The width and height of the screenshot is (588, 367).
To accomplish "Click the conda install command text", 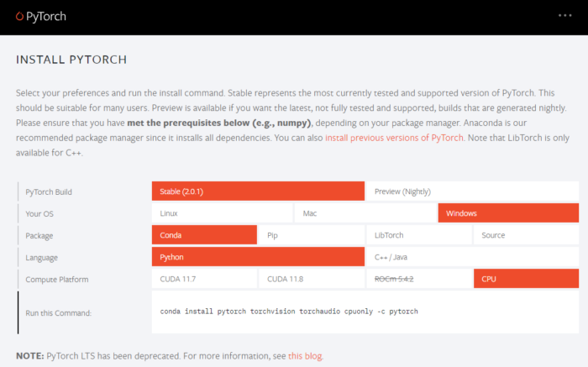I will 289,312.
